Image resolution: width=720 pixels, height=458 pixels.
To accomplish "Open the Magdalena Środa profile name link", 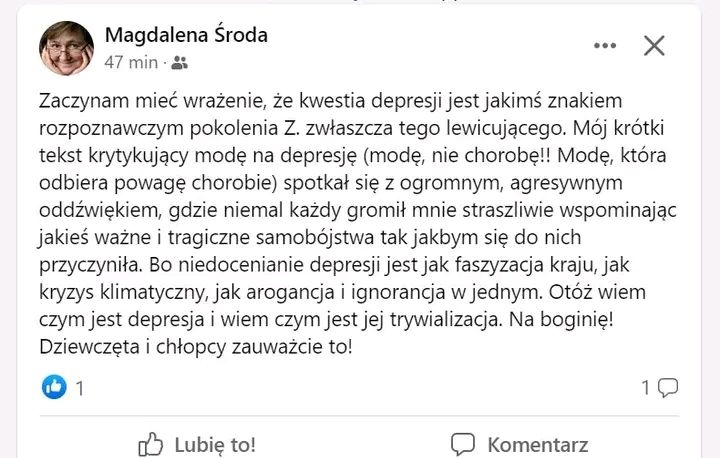I will click(x=186, y=35).
